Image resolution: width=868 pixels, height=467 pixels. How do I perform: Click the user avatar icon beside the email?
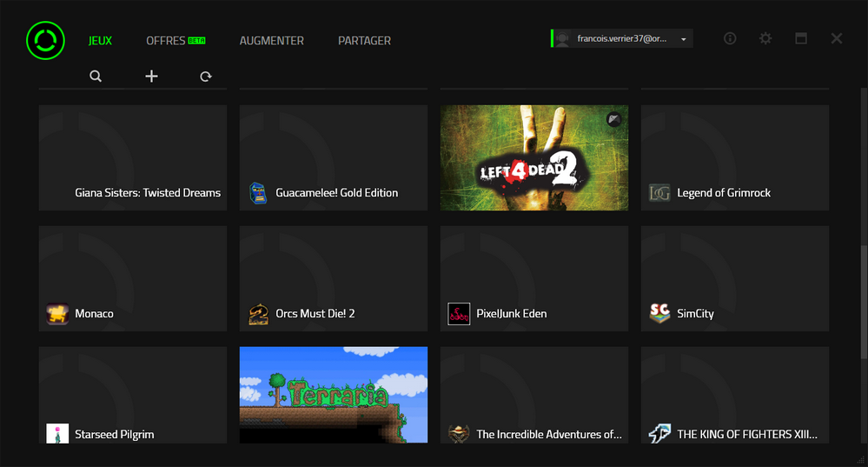(x=562, y=39)
